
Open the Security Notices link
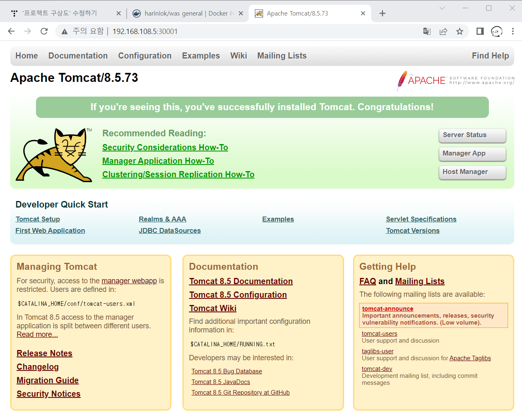(x=49, y=394)
